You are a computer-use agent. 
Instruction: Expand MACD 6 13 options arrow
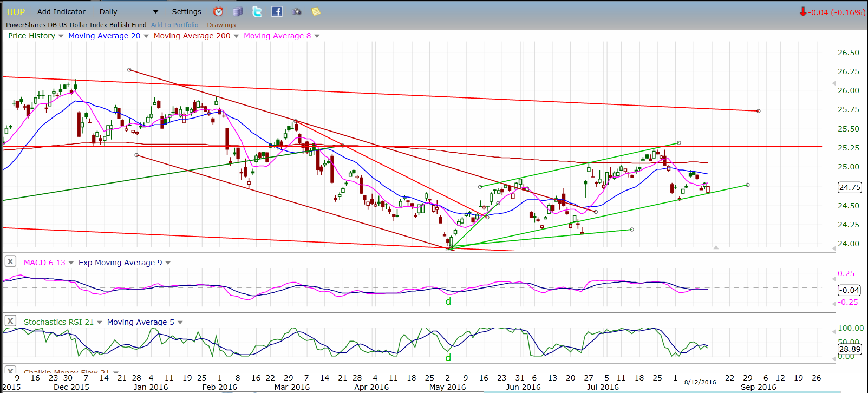(x=71, y=263)
